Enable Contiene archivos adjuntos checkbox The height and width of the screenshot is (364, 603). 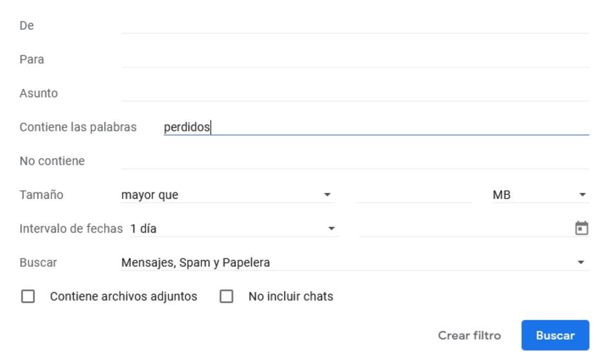[x=28, y=297]
